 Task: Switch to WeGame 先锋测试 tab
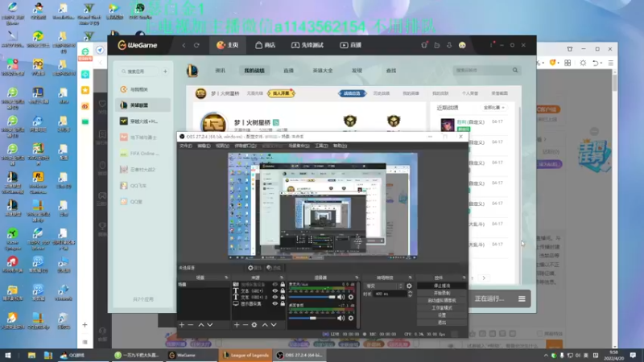(x=308, y=45)
